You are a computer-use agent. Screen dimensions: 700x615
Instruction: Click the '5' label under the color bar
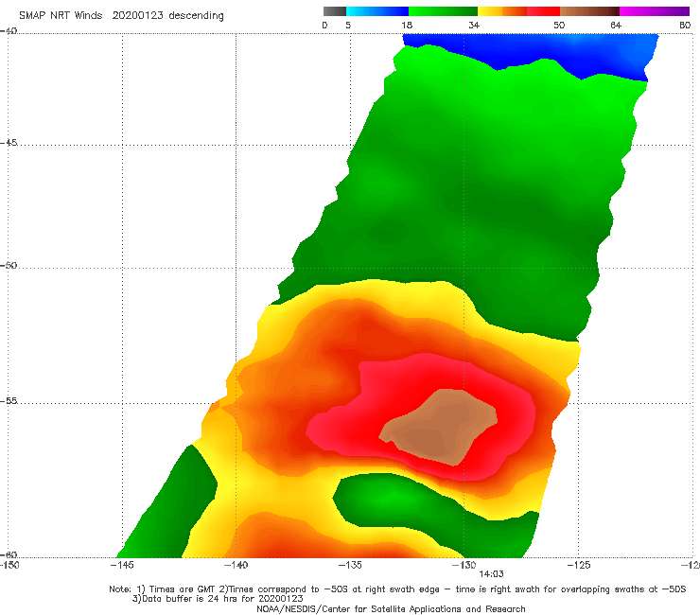348,26
